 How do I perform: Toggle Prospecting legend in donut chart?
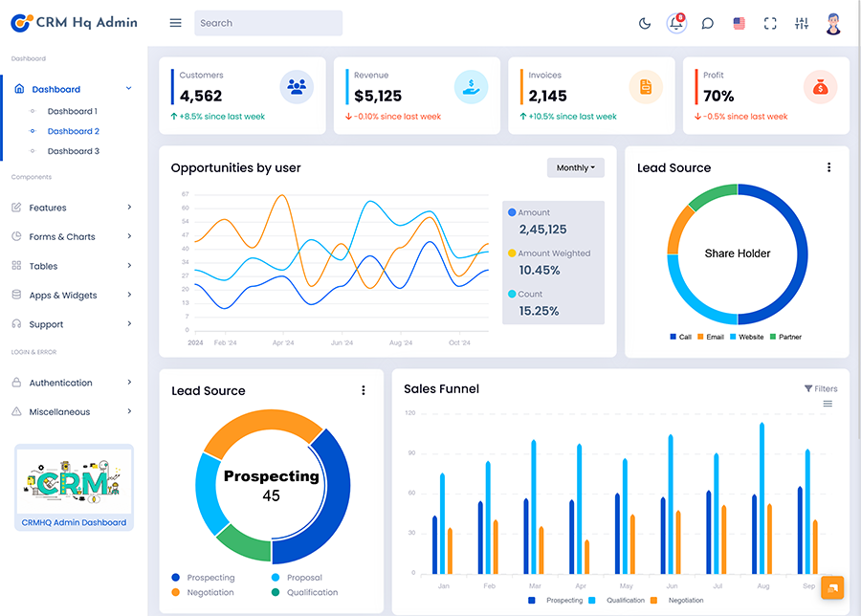[x=203, y=578]
